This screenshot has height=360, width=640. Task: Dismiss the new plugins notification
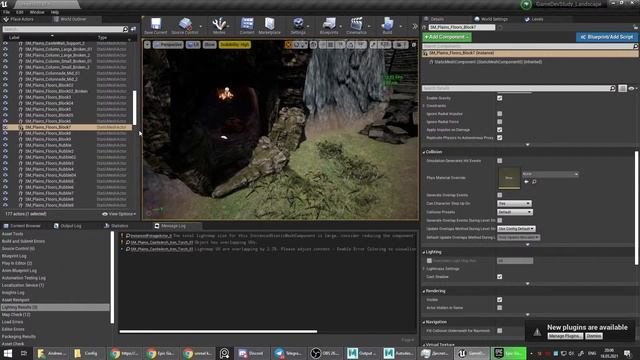tap(594, 336)
